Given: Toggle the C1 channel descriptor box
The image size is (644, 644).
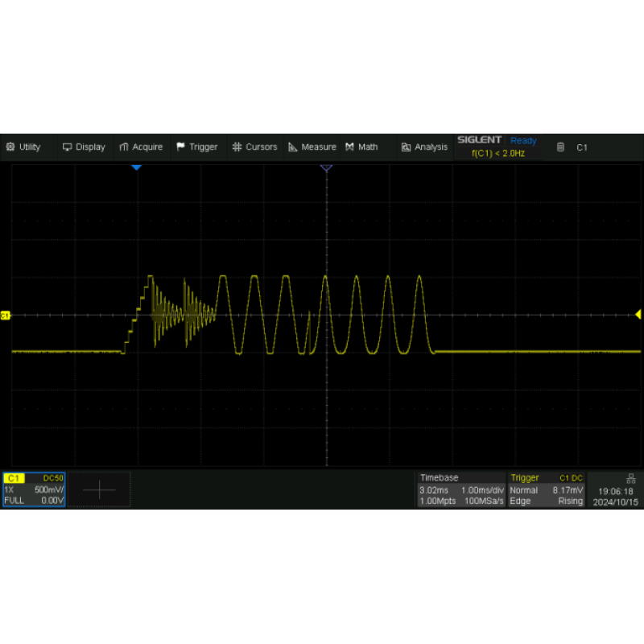Looking at the screenshot, I should (x=34, y=489).
